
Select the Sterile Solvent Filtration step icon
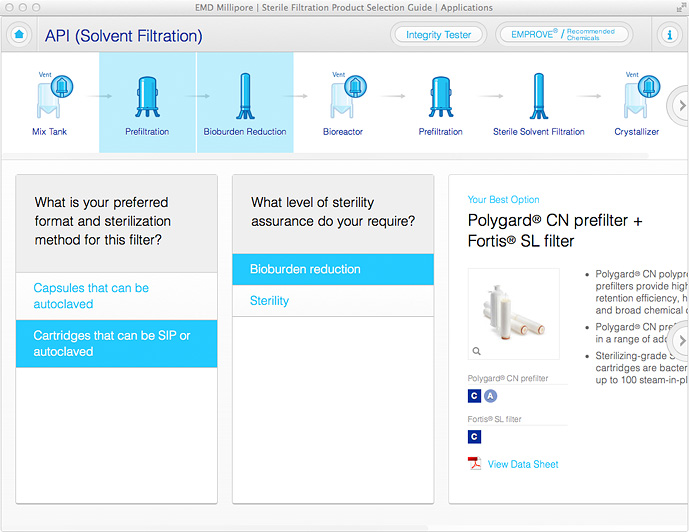click(538, 97)
